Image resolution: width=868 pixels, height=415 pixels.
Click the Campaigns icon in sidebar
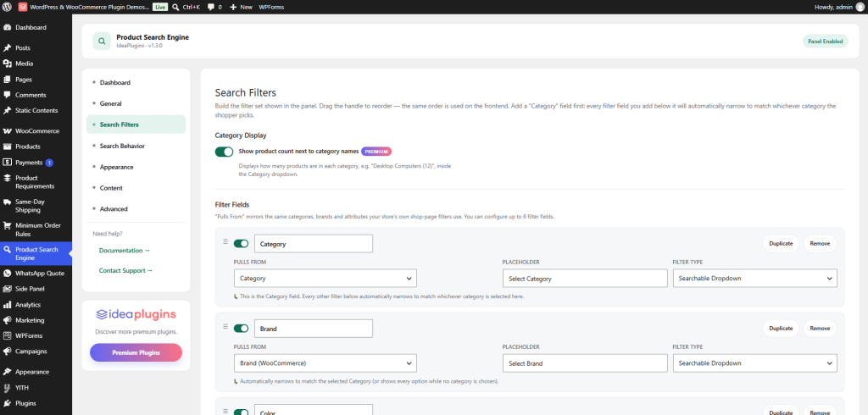(x=7, y=351)
